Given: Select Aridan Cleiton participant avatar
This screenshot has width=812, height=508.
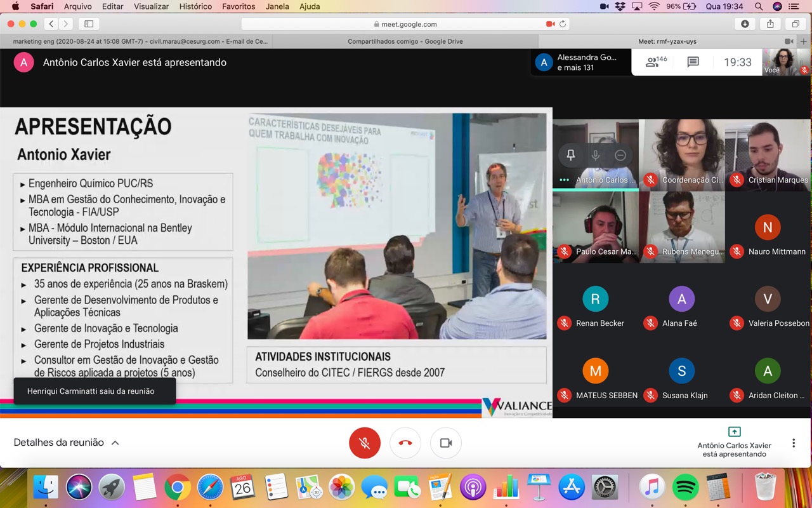Looking at the screenshot, I should [x=768, y=371].
